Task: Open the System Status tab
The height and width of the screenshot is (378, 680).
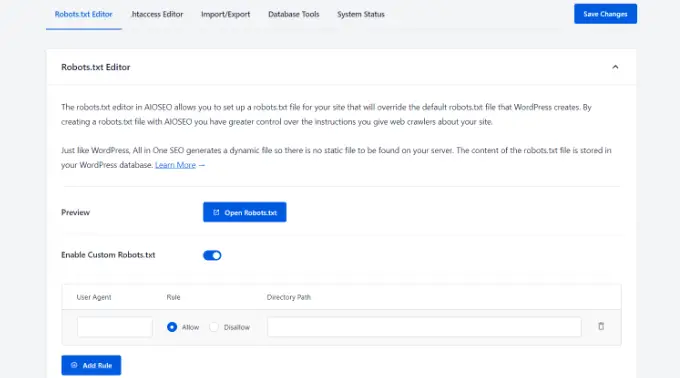Action: pyautogui.click(x=361, y=14)
